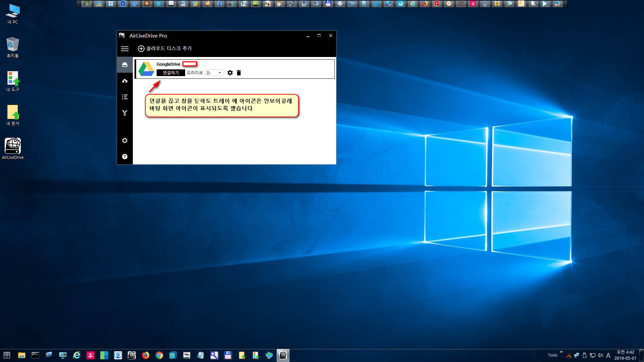Click the 연결하기 connect button

[171, 73]
